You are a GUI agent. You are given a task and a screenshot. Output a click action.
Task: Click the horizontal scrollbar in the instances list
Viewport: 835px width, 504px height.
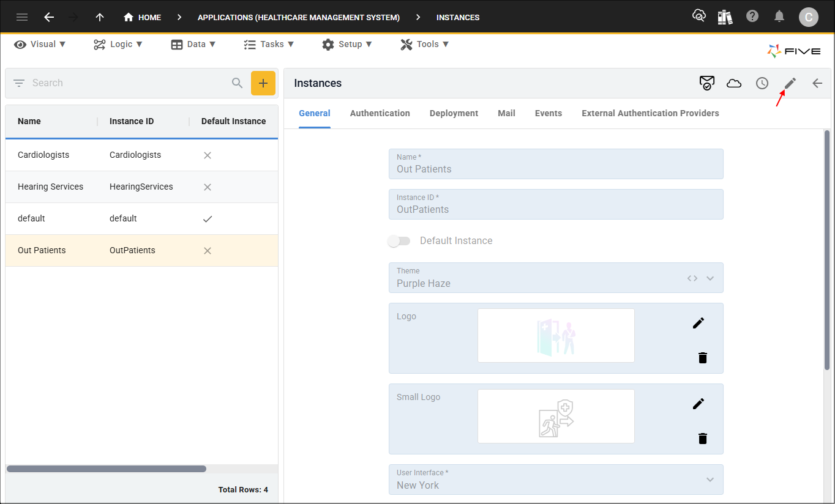pyautogui.click(x=107, y=469)
